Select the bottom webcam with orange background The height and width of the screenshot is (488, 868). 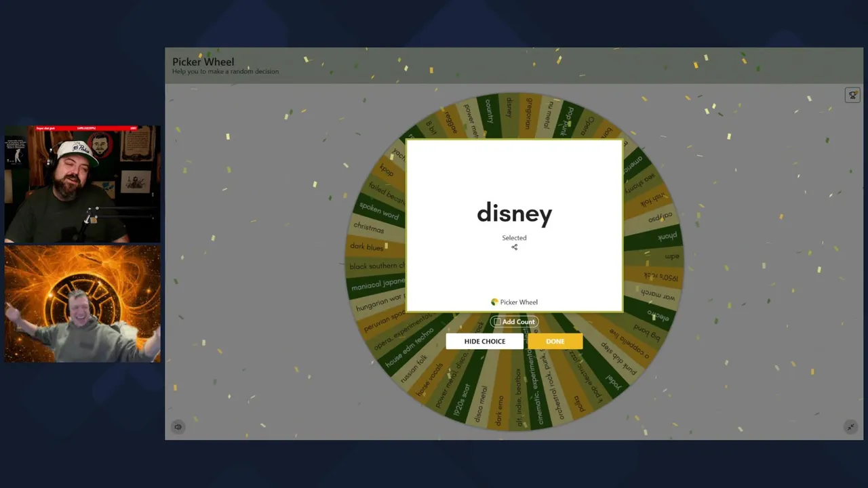click(83, 304)
